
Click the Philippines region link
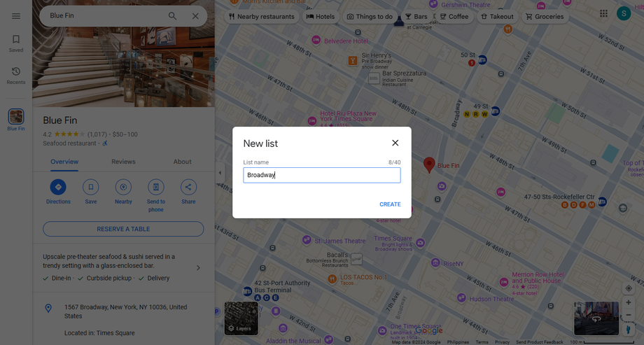point(458,342)
